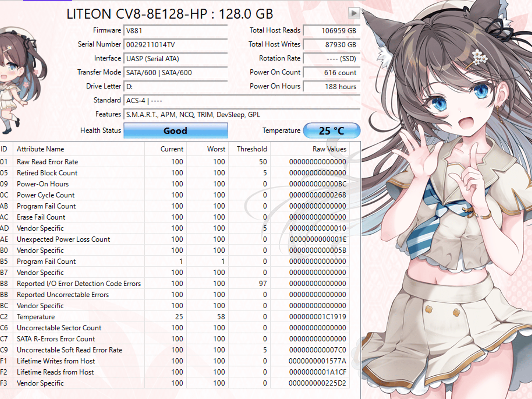
Task: Select the SATA R-Errors Error Count row
Action: (175, 339)
